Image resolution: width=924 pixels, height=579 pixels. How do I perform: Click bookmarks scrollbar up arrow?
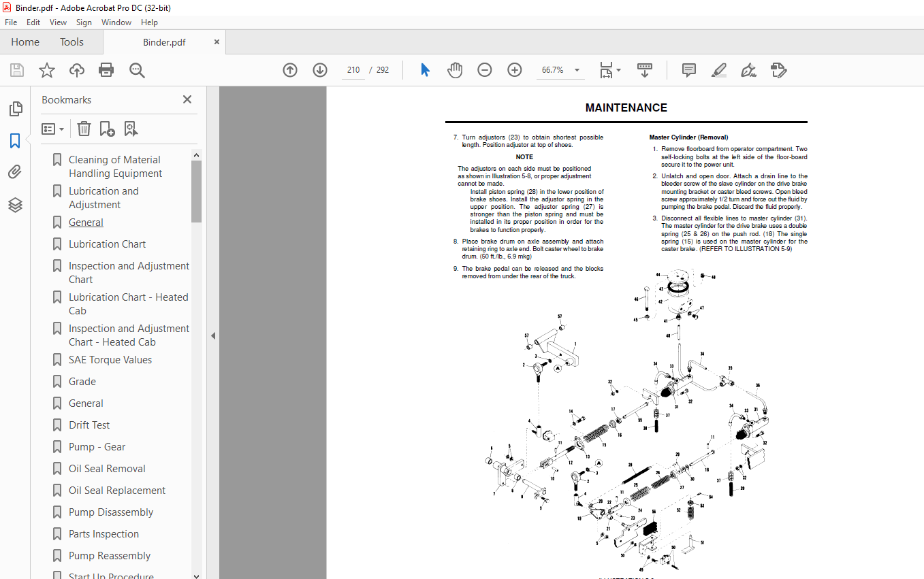point(196,154)
